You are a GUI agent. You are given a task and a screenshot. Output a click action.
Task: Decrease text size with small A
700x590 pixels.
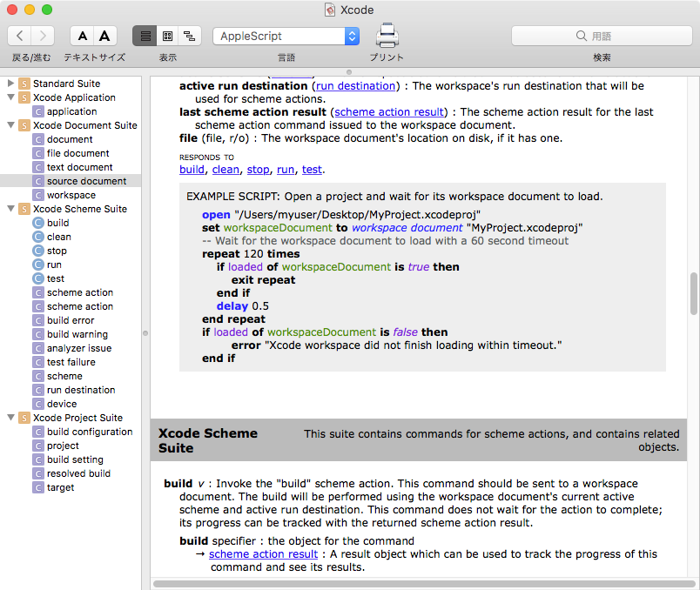(x=82, y=36)
